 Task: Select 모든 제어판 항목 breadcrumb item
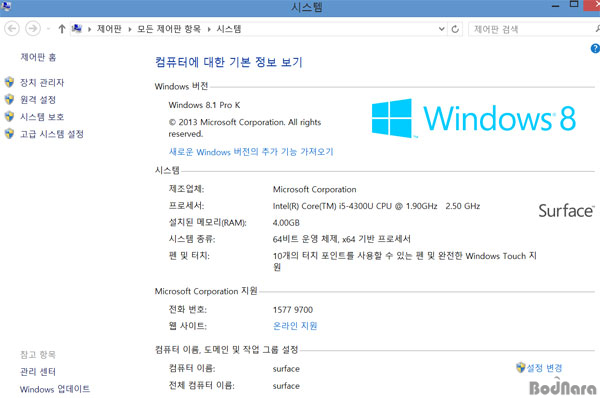[169, 29]
